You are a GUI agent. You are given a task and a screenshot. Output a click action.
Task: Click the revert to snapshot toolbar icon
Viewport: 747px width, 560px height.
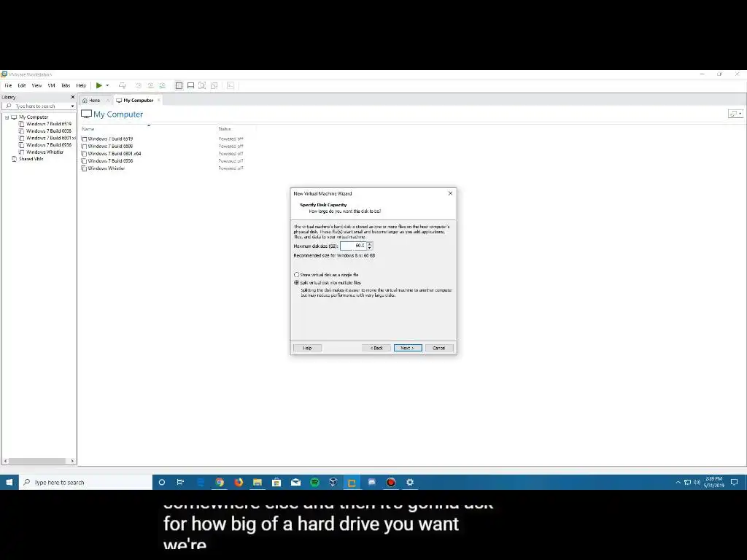pyautogui.click(x=150, y=86)
